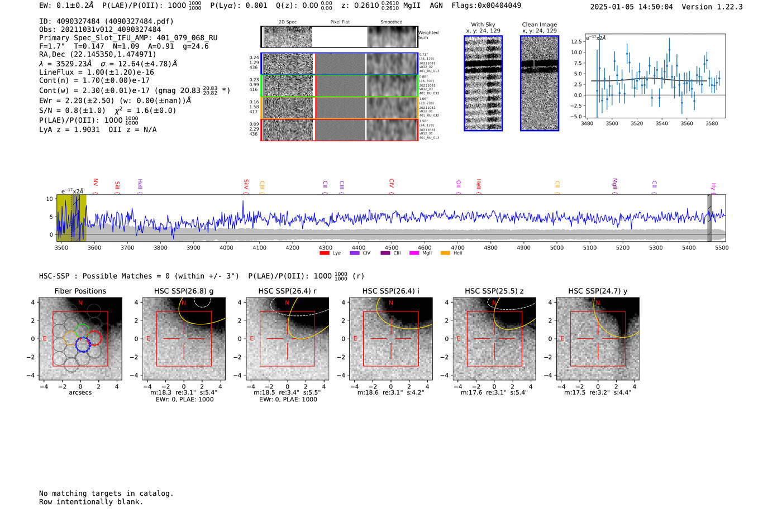Viewport: 782px width, 532px height.
Task: Click the 'LineFlux = 1.00(±1.20)e-16' text
Action: (97, 73)
